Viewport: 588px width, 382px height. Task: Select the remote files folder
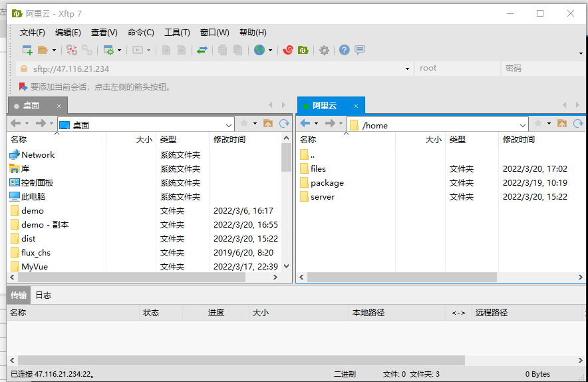318,169
